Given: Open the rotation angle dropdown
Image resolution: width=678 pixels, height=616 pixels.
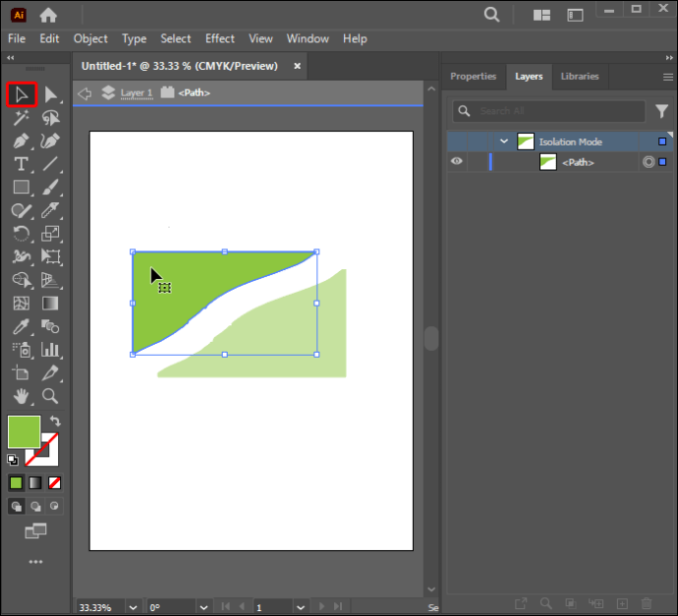Looking at the screenshot, I should point(203,607).
